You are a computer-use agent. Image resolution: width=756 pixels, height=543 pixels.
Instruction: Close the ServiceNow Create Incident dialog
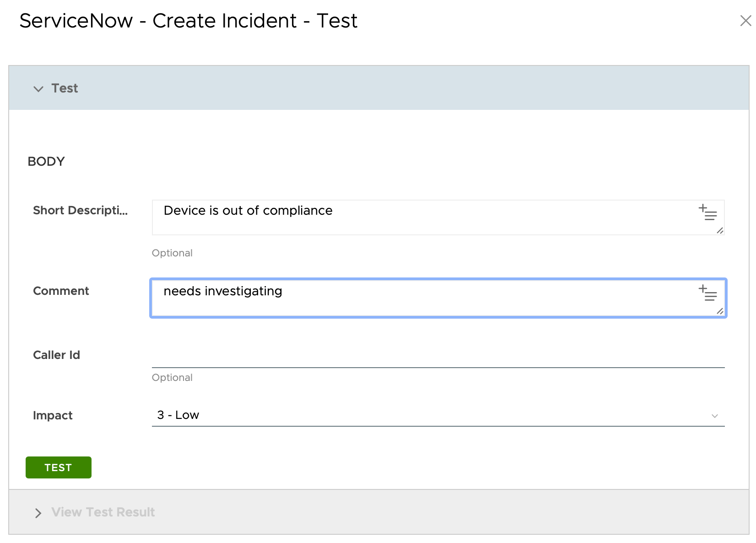[x=745, y=21]
